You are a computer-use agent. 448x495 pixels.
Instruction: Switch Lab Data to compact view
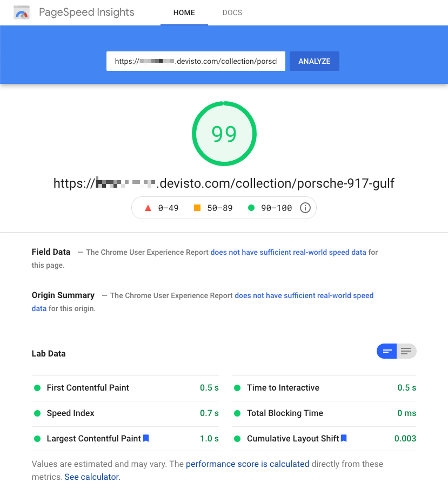pos(387,351)
